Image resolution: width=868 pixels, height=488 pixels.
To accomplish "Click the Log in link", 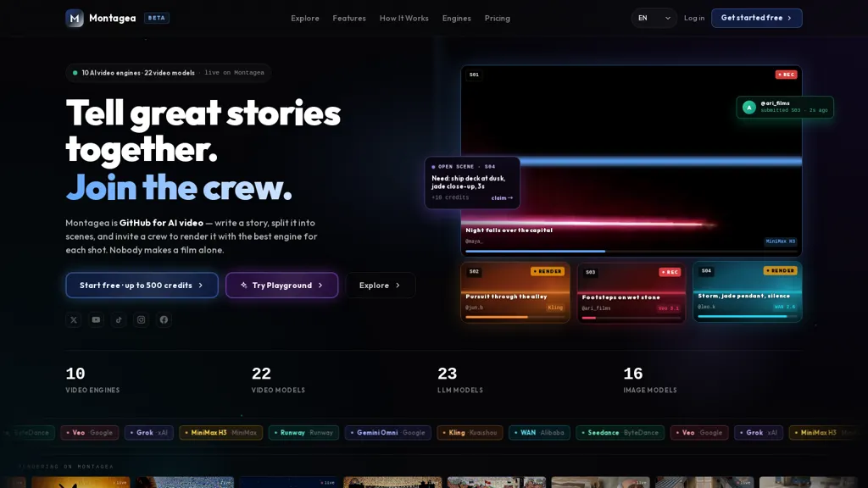I will tap(694, 19).
